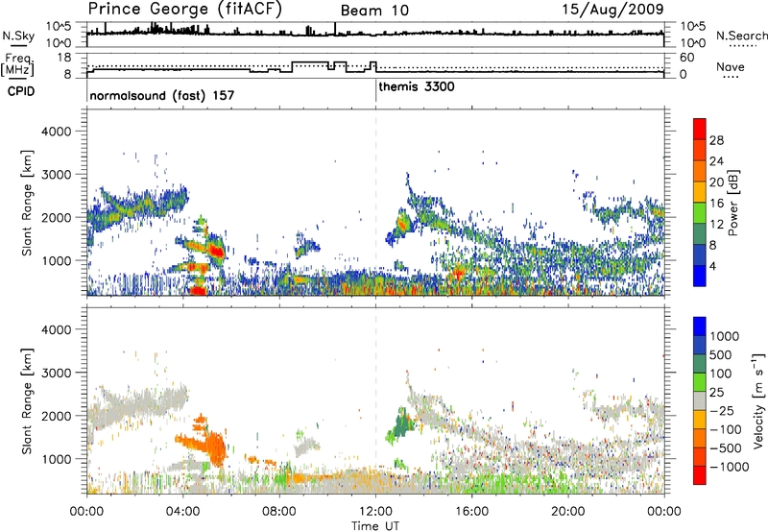768x532 pixels.
Task: Select the "normalsound (fast) 157" CPID text
Action: click(162, 95)
